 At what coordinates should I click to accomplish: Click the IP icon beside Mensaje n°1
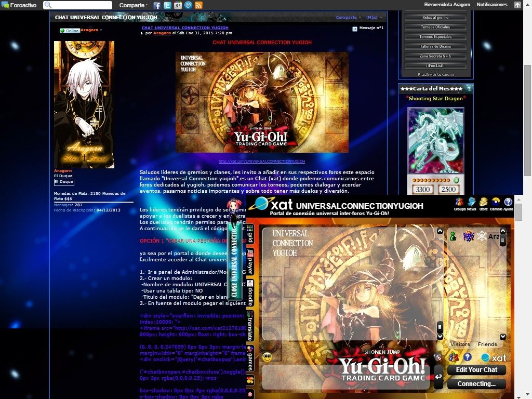coord(354,29)
